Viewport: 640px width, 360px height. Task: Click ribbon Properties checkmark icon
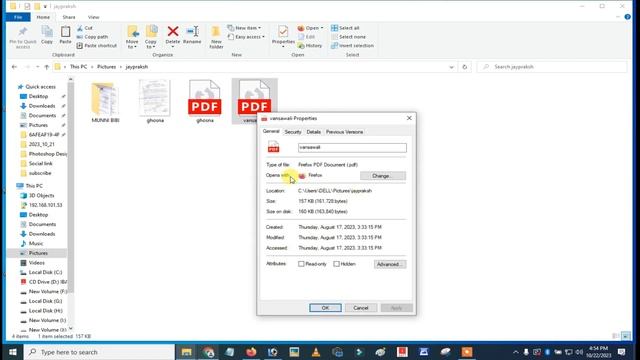point(283,31)
